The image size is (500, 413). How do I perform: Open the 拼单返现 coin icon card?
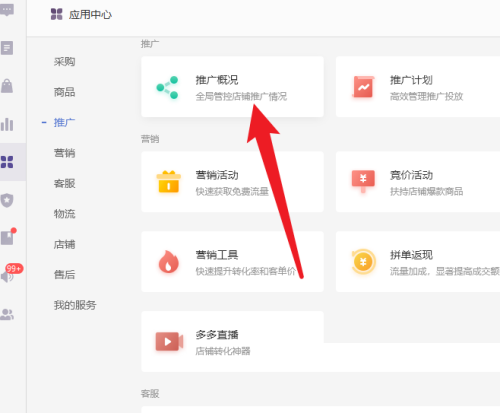tap(418, 262)
